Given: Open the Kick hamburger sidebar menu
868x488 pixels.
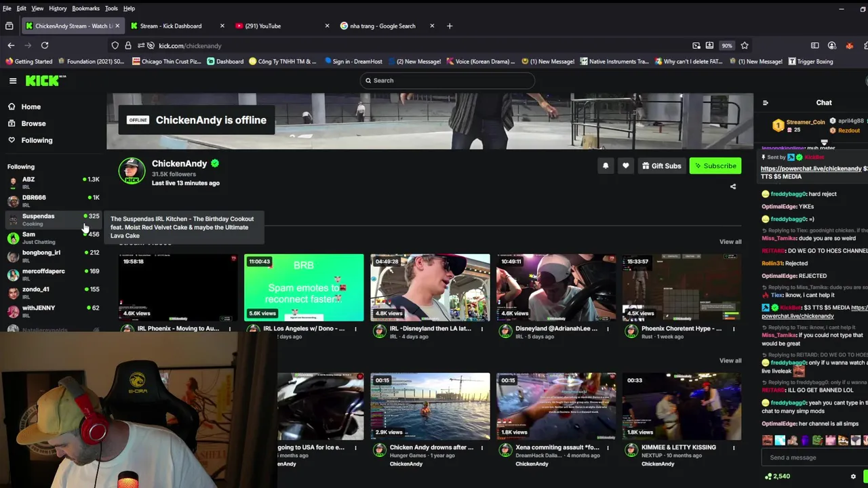Looking at the screenshot, I should click(13, 81).
